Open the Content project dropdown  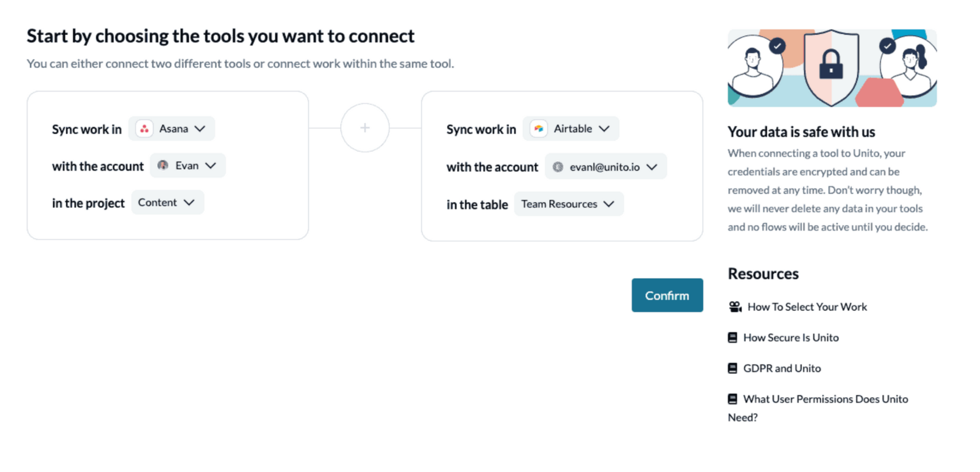(168, 202)
